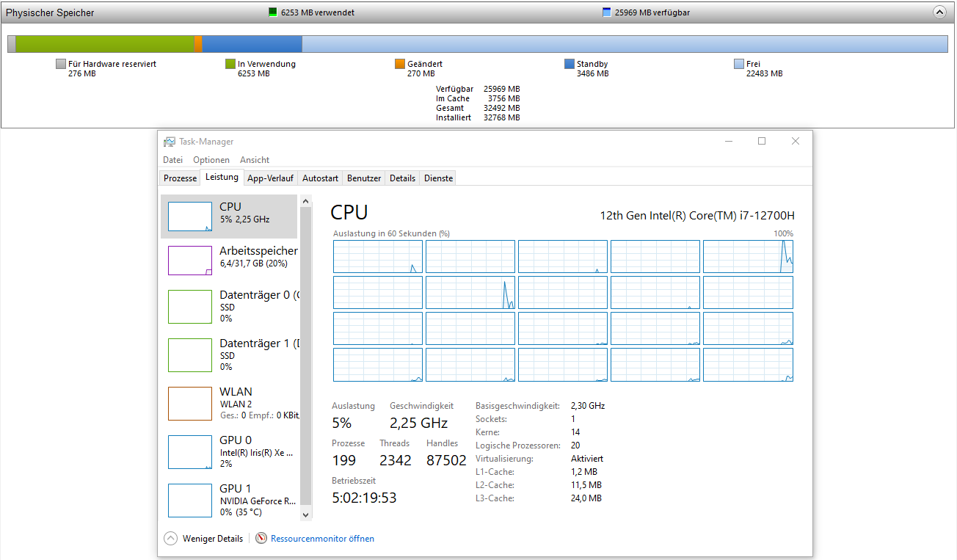Click the light blue free memory segment

625,44
